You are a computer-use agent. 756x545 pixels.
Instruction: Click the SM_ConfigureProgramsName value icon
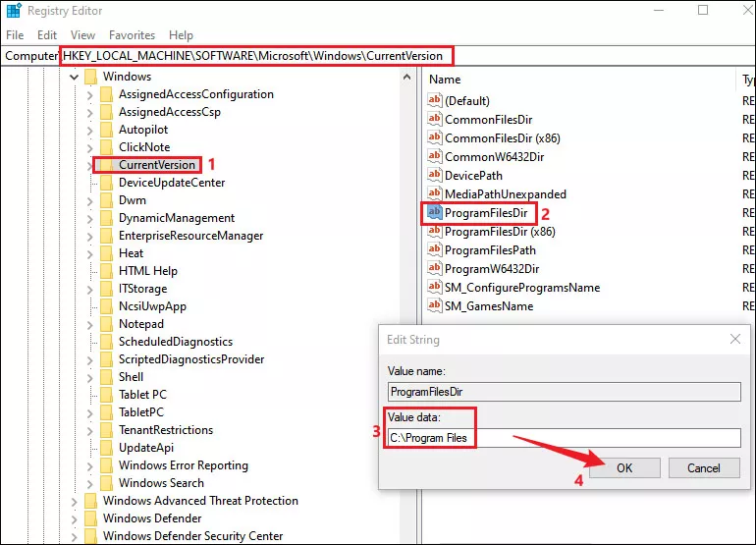(x=434, y=288)
